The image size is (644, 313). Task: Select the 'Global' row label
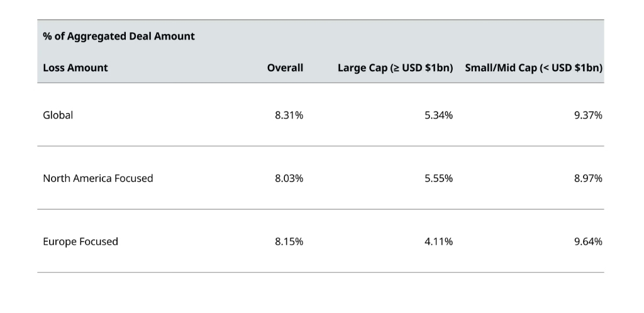(58, 115)
